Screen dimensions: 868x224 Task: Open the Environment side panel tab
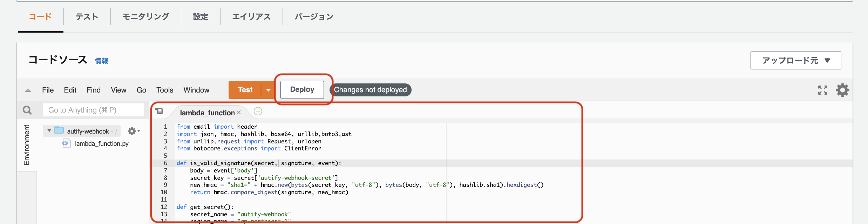(27, 145)
